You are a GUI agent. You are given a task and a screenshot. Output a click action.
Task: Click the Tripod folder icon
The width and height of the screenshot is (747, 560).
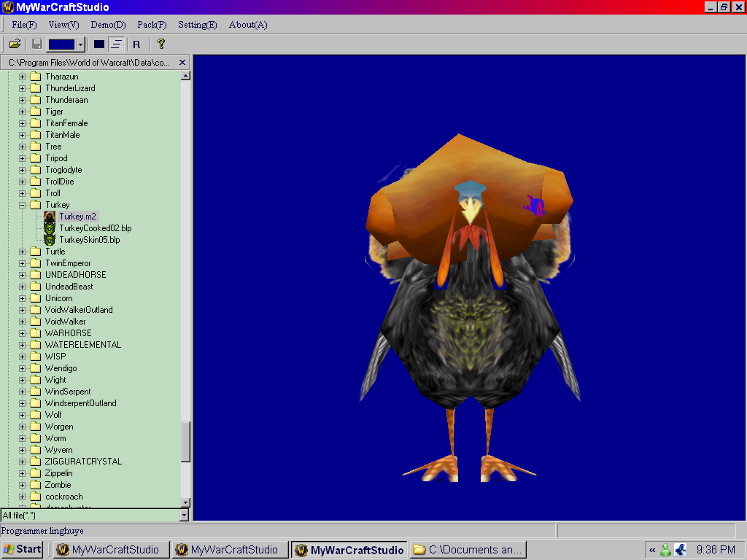(35, 158)
